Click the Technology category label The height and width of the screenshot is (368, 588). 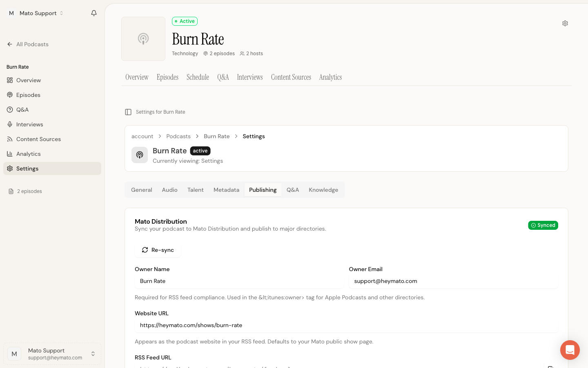[185, 54]
